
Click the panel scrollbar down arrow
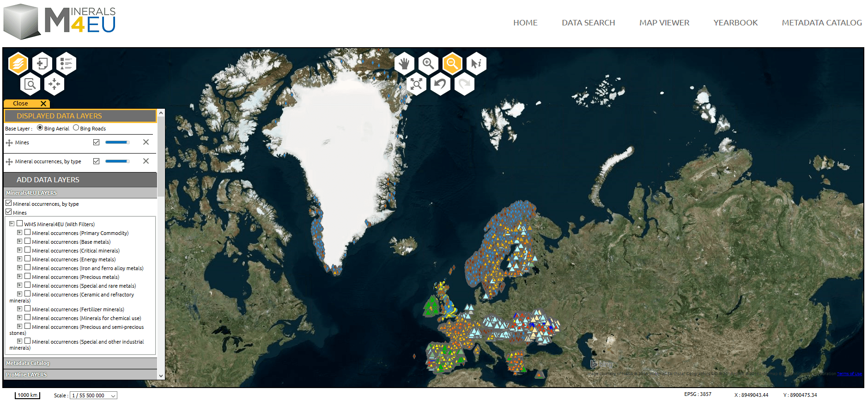click(161, 376)
